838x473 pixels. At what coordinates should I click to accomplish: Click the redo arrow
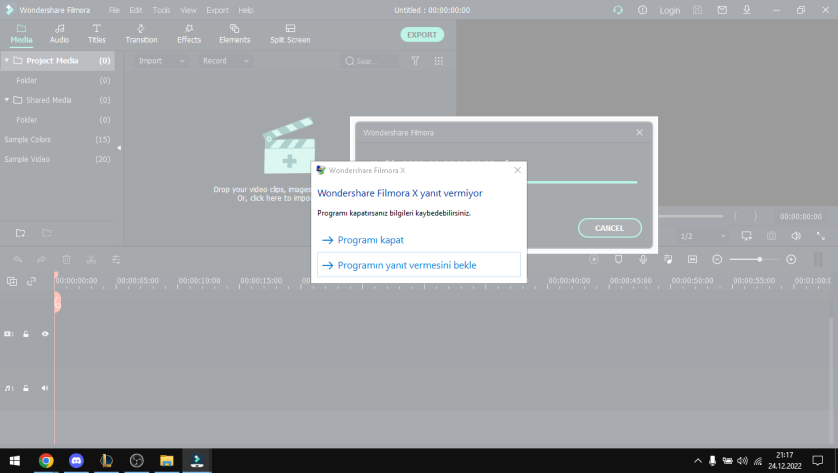pos(41,260)
